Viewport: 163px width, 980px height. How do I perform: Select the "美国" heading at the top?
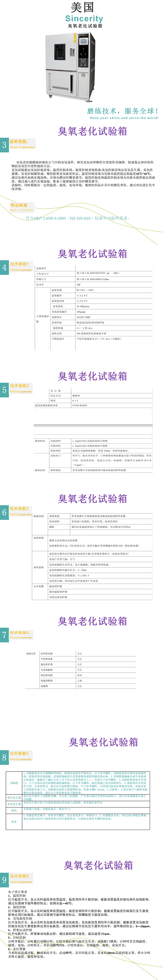click(x=82, y=7)
